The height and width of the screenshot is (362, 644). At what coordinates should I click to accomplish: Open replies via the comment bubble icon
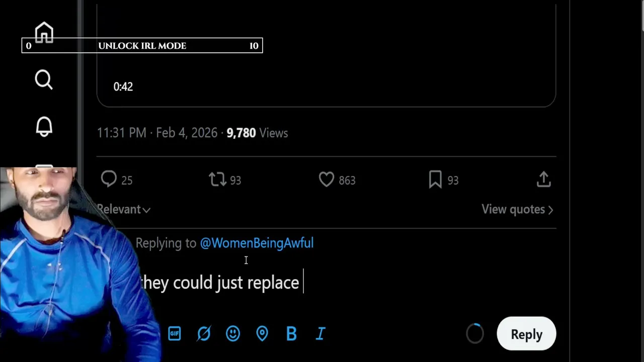coord(109,179)
